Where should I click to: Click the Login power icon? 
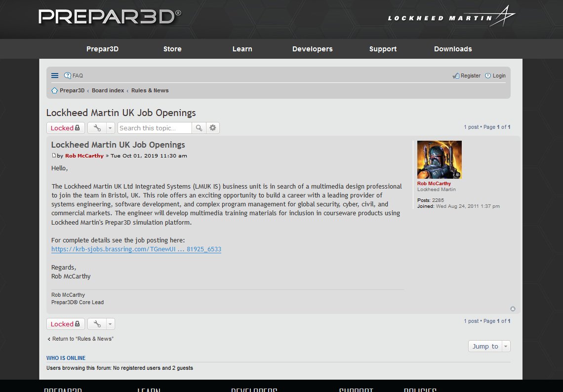click(487, 76)
